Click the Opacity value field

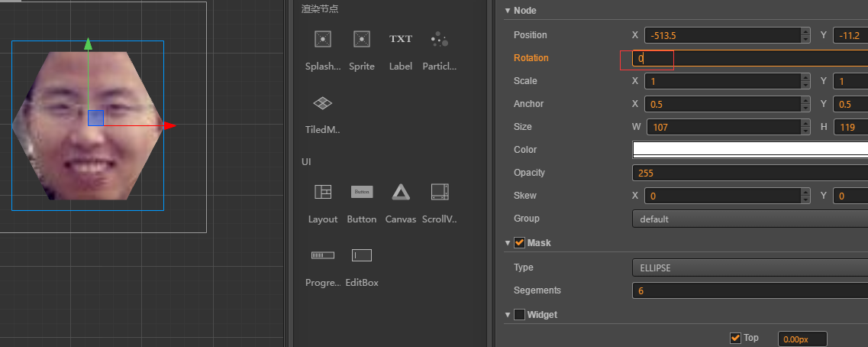point(750,173)
